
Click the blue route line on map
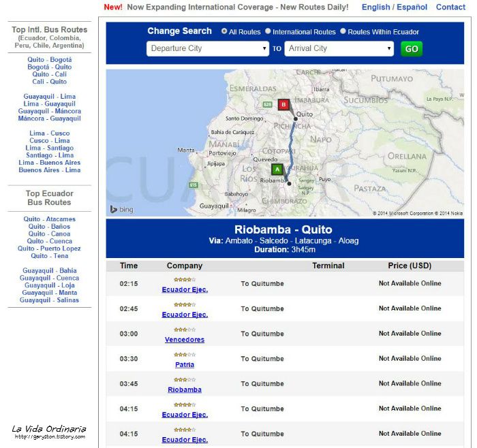tap(291, 149)
